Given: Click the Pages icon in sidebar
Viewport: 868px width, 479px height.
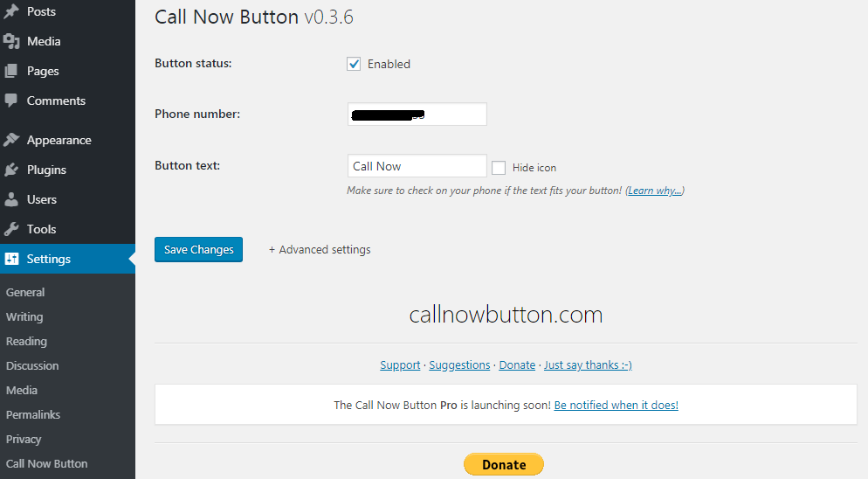Looking at the screenshot, I should (11, 71).
